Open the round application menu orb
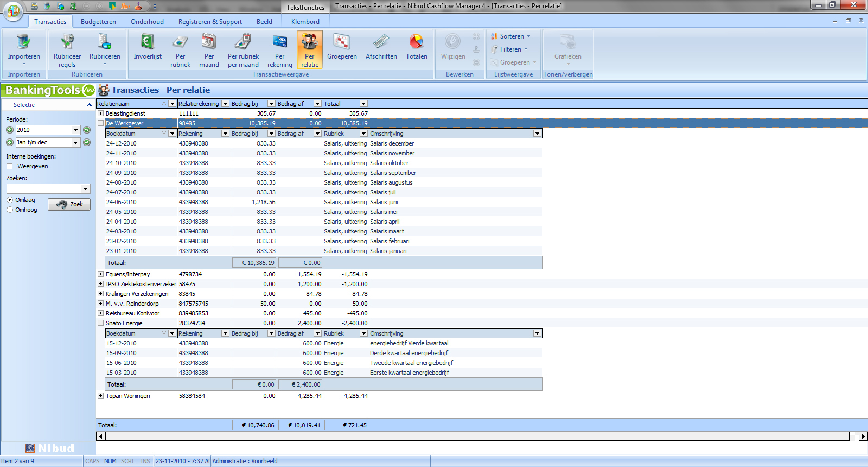868x467 pixels. tap(13, 10)
